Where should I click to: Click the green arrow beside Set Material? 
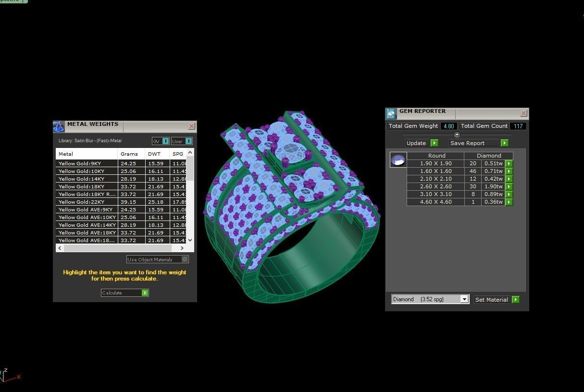pos(516,299)
